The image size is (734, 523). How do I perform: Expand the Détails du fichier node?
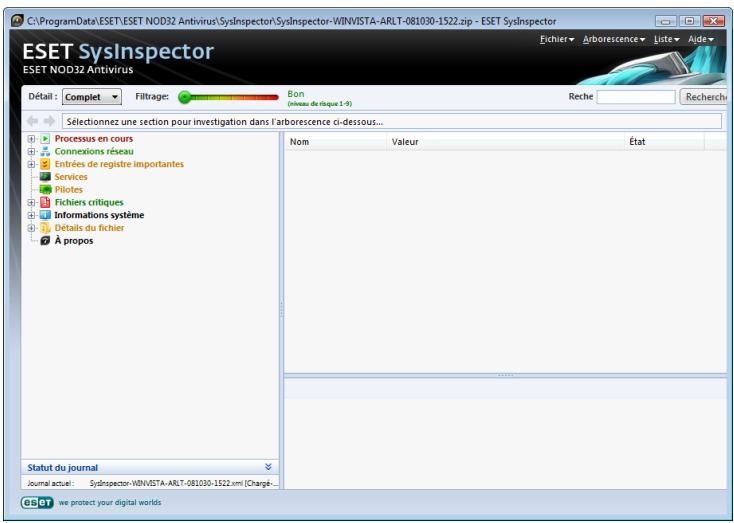[31, 228]
